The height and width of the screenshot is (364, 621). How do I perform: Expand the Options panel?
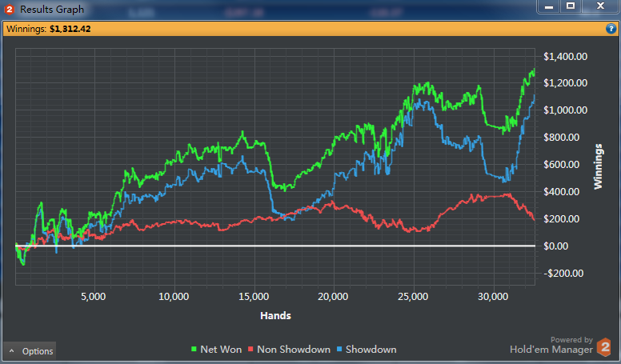pos(30,351)
